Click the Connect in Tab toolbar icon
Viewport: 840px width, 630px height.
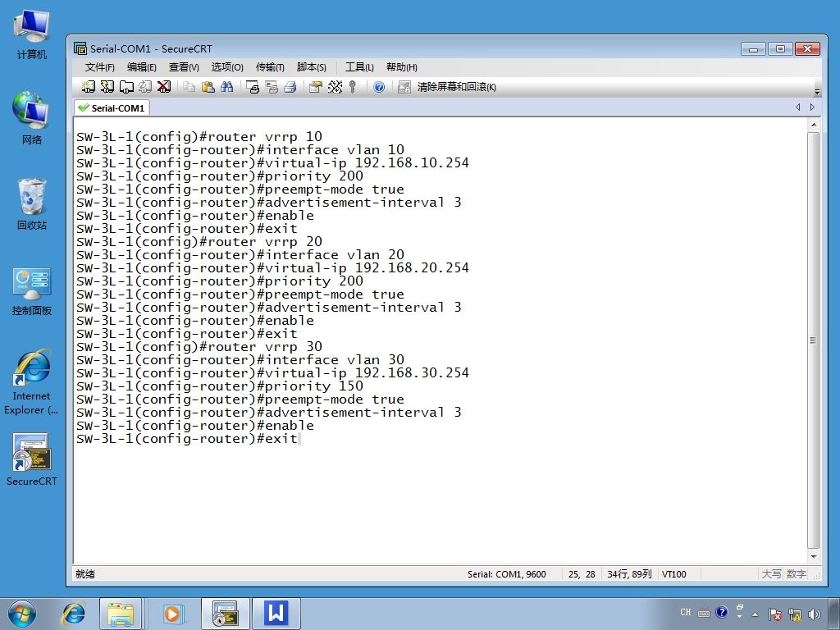[x=126, y=87]
